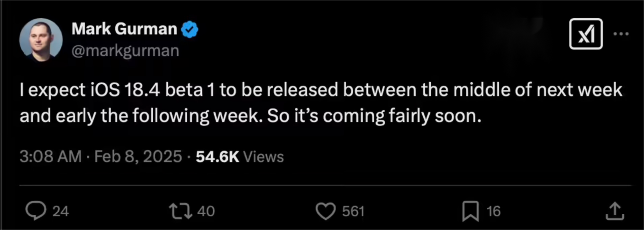Click the blue verified badge

click(190, 30)
